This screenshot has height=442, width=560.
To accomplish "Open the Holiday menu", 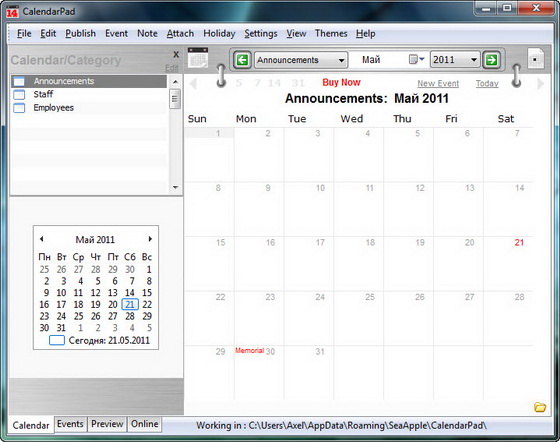I will click(x=219, y=34).
